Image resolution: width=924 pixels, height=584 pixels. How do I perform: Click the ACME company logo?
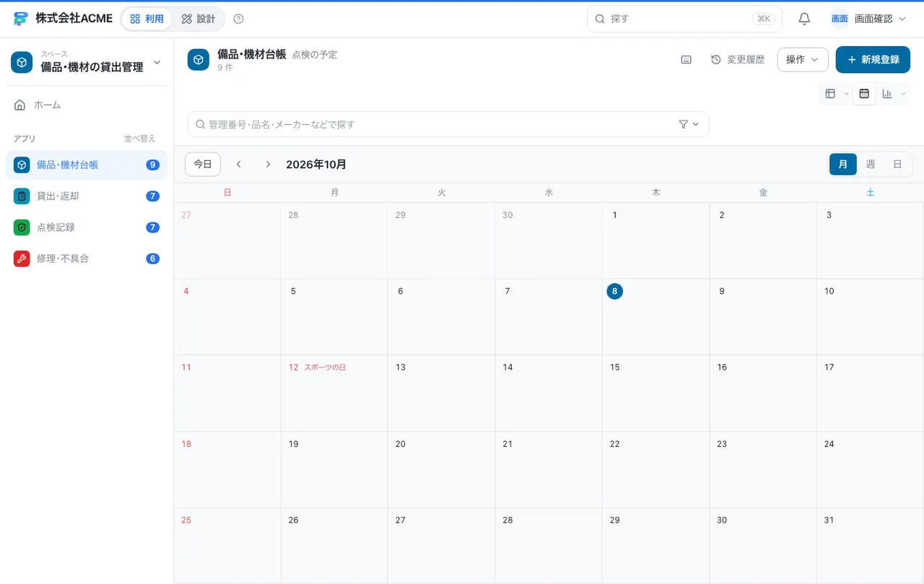21,19
